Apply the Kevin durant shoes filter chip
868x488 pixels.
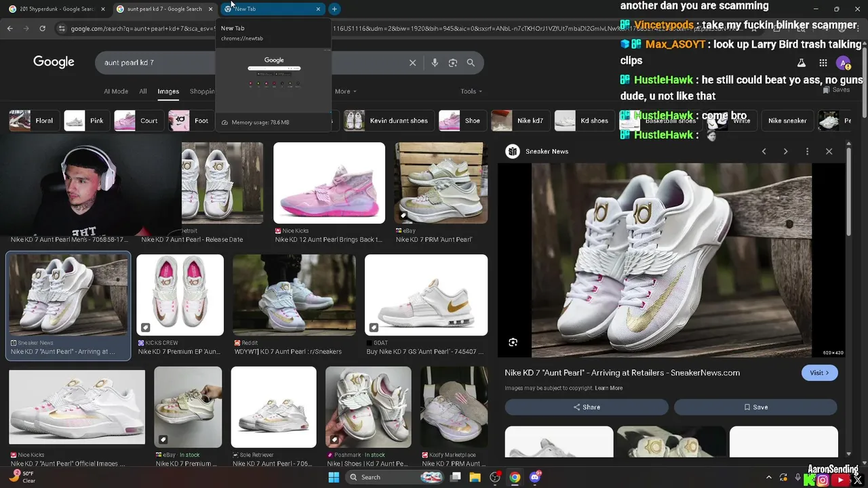click(x=387, y=121)
